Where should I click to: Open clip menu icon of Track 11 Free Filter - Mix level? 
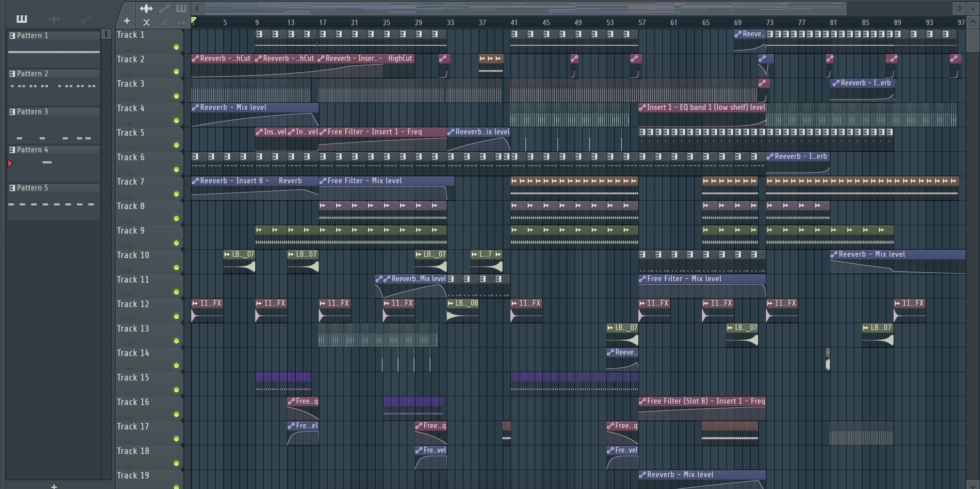[642, 279]
